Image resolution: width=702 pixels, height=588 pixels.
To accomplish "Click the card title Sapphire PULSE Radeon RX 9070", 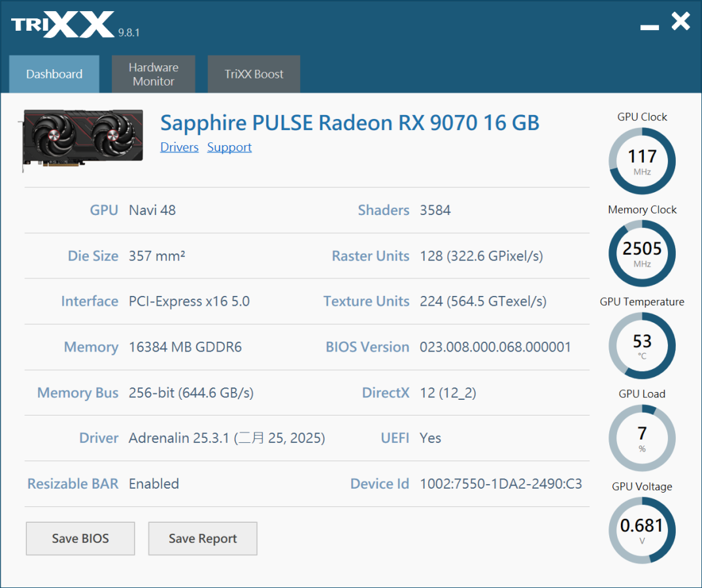I will pos(350,123).
